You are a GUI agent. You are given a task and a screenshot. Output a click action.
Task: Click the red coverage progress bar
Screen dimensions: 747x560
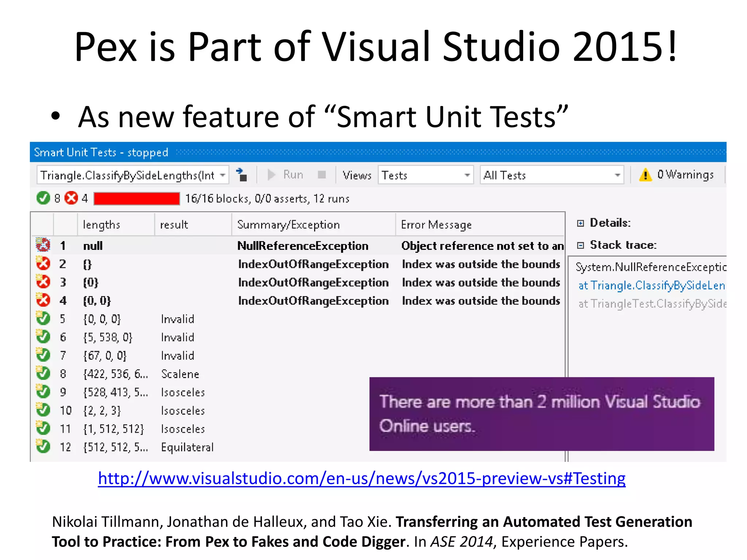[x=137, y=199]
